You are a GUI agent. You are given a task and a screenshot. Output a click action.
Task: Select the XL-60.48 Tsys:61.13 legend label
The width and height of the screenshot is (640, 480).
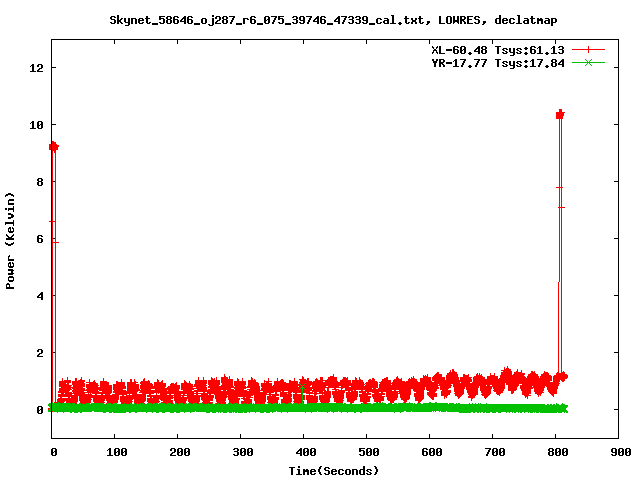498,50
